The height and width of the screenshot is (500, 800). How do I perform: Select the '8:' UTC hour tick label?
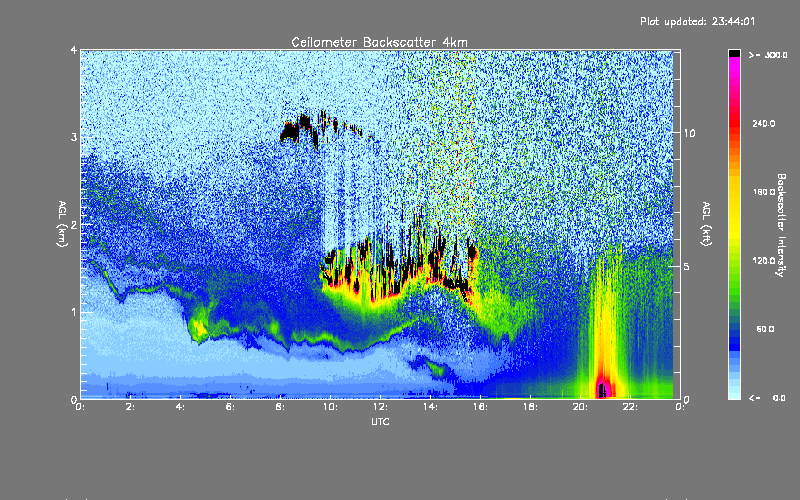pyautogui.click(x=280, y=407)
